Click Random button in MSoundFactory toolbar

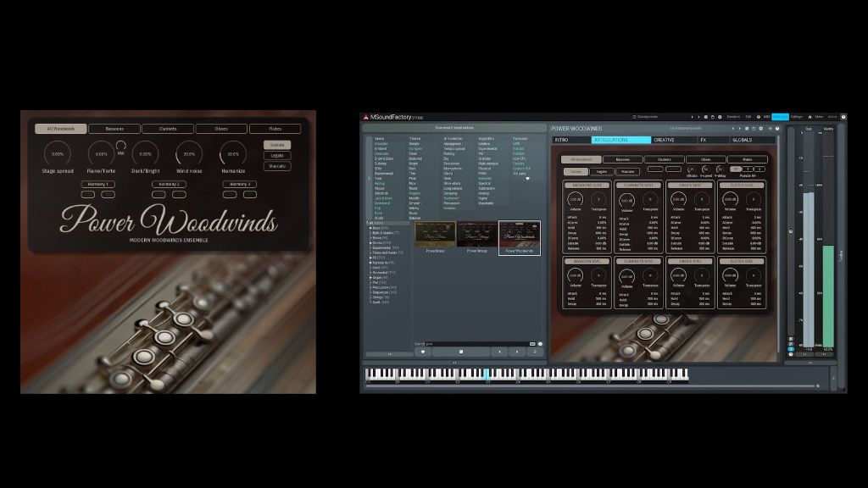tap(733, 117)
